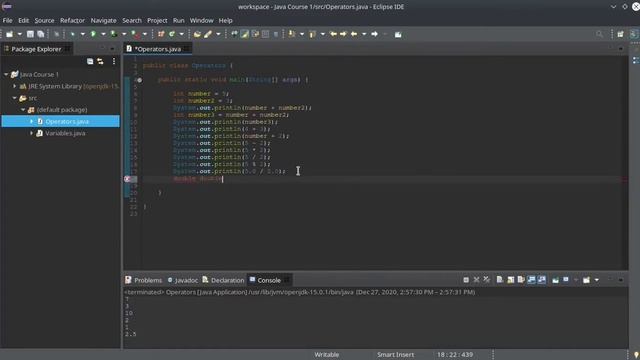Collapse the src folder
Viewport: 640px width, 360px height.
[15, 98]
